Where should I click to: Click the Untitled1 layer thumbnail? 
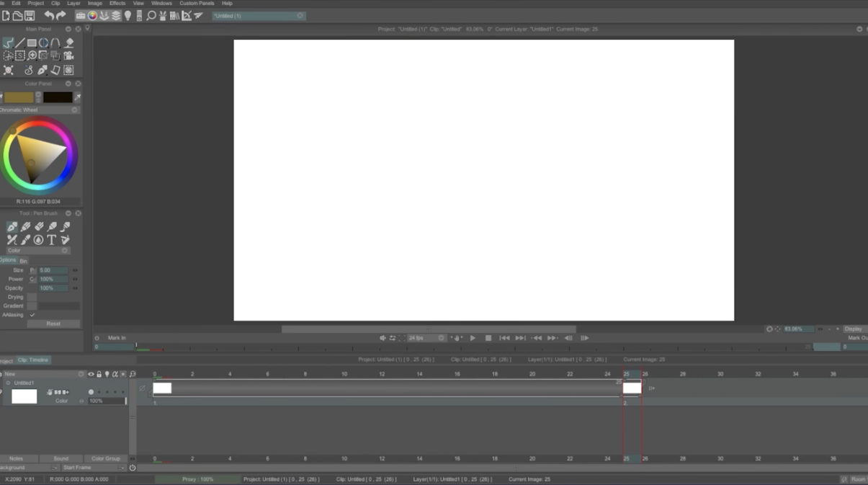(24, 396)
